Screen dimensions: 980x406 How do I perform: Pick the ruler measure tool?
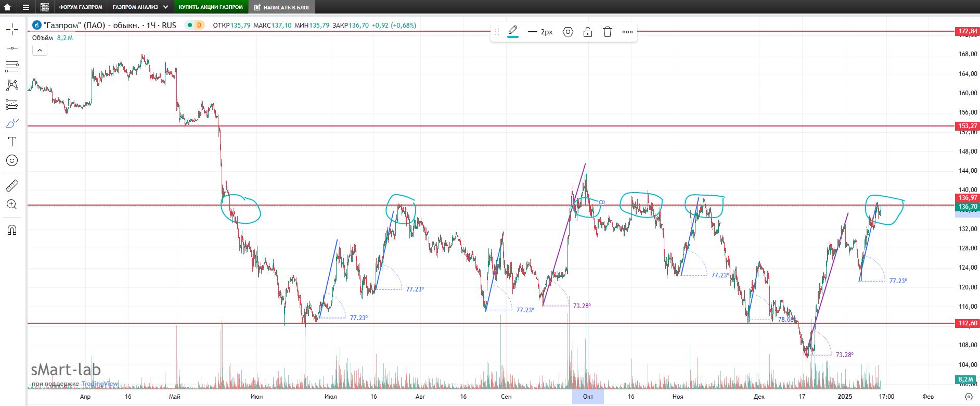pyautogui.click(x=12, y=185)
